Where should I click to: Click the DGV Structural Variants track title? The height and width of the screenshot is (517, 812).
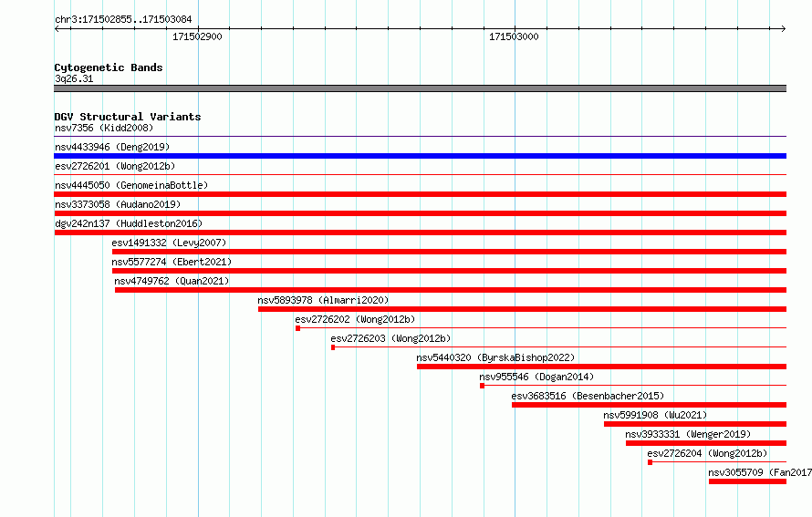128,117
